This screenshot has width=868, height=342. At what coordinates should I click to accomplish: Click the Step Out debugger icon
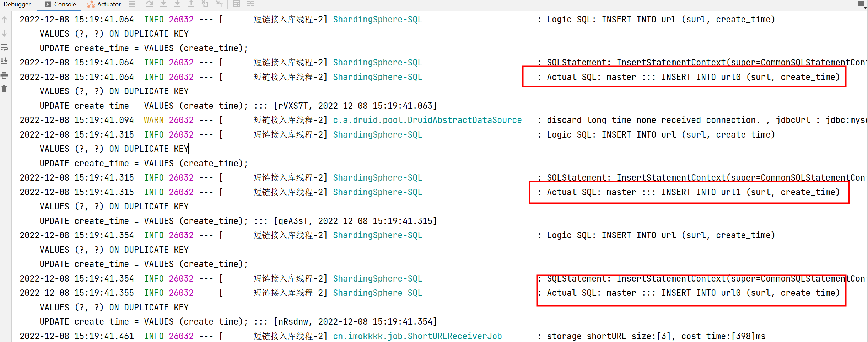(x=191, y=4)
